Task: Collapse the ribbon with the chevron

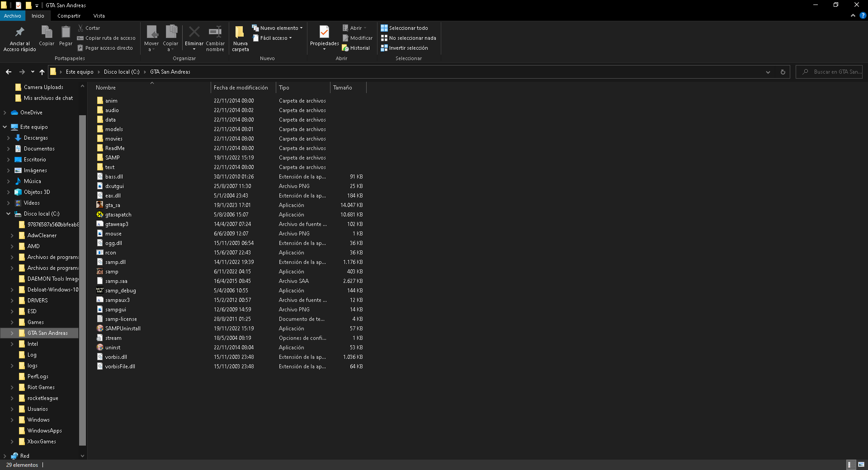Action: [853, 15]
